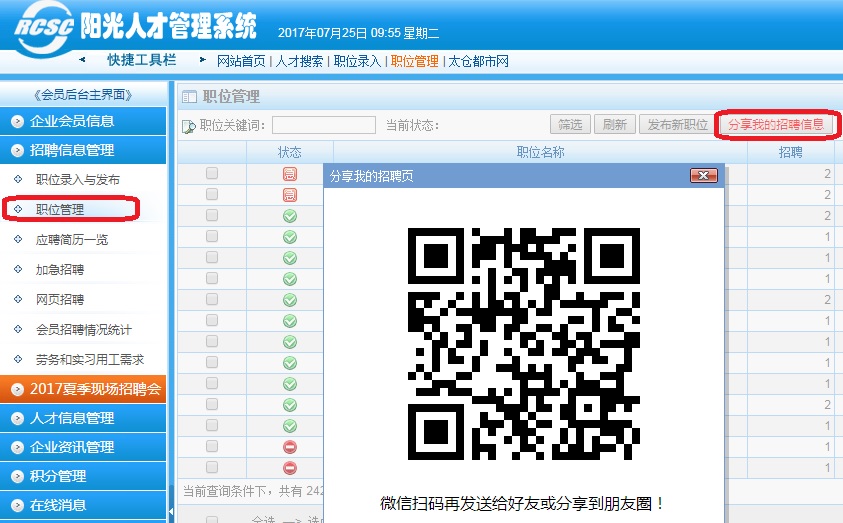Screen dimensions: 843x523
Task: Click the 分享我的招聘信息 button
Action: click(776, 125)
